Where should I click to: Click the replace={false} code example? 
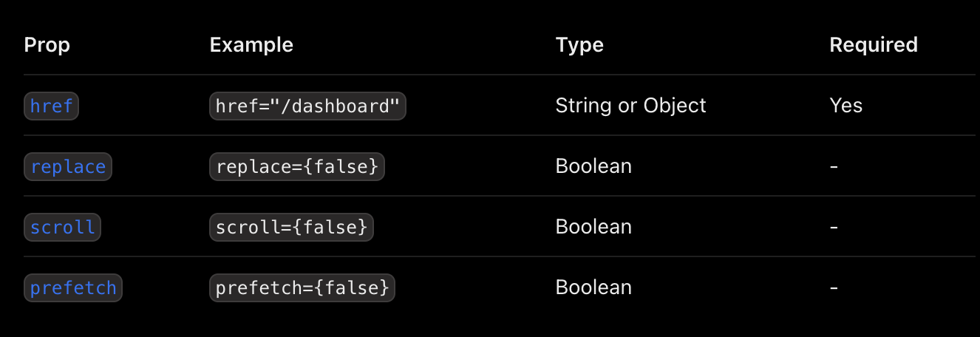[x=297, y=166]
